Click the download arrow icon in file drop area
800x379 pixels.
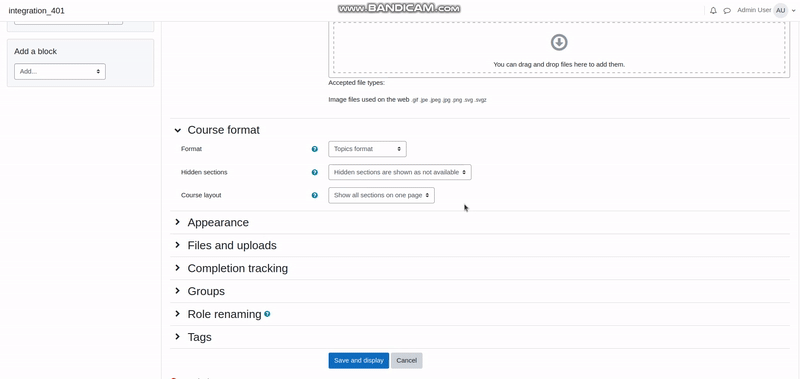pyautogui.click(x=559, y=42)
